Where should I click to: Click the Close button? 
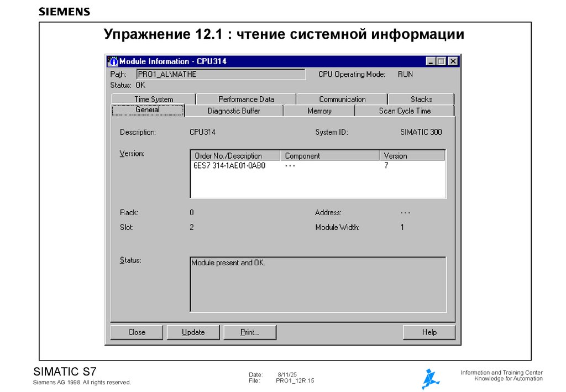pyautogui.click(x=135, y=332)
